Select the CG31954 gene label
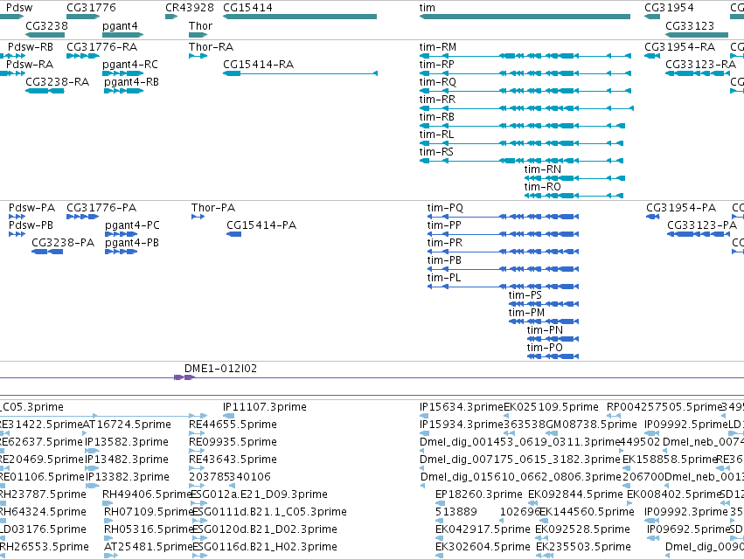The width and height of the screenshot is (744, 560). pos(669,8)
